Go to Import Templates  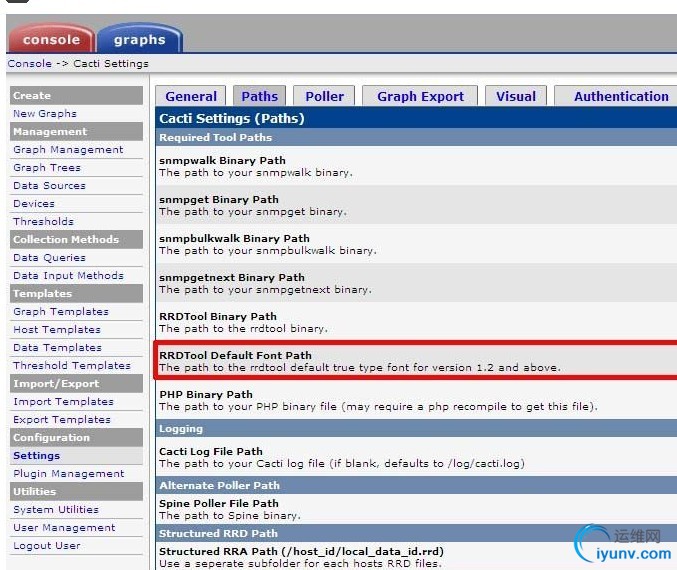coord(63,402)
